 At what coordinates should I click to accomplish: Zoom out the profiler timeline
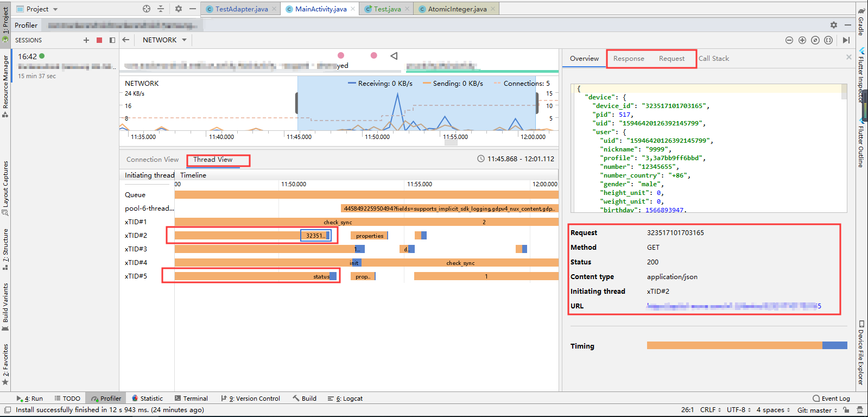click(x=789, y=40)
